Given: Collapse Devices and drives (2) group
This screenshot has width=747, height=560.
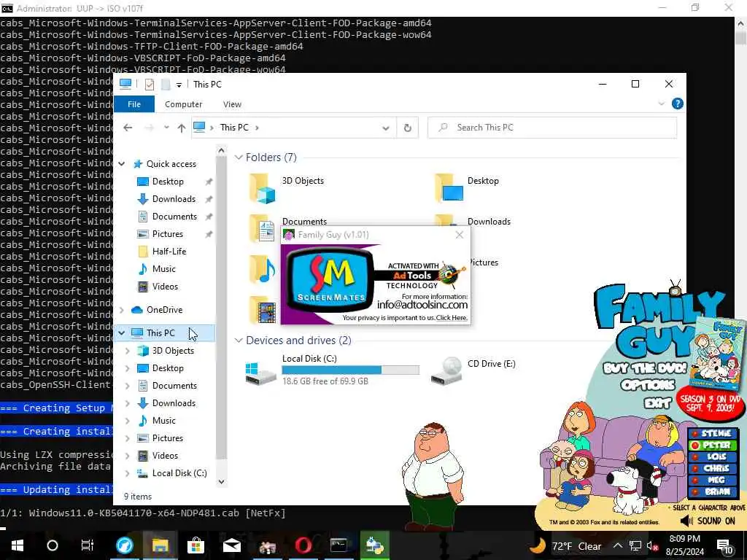Looking at the screenshot, I should pos(239,341).
